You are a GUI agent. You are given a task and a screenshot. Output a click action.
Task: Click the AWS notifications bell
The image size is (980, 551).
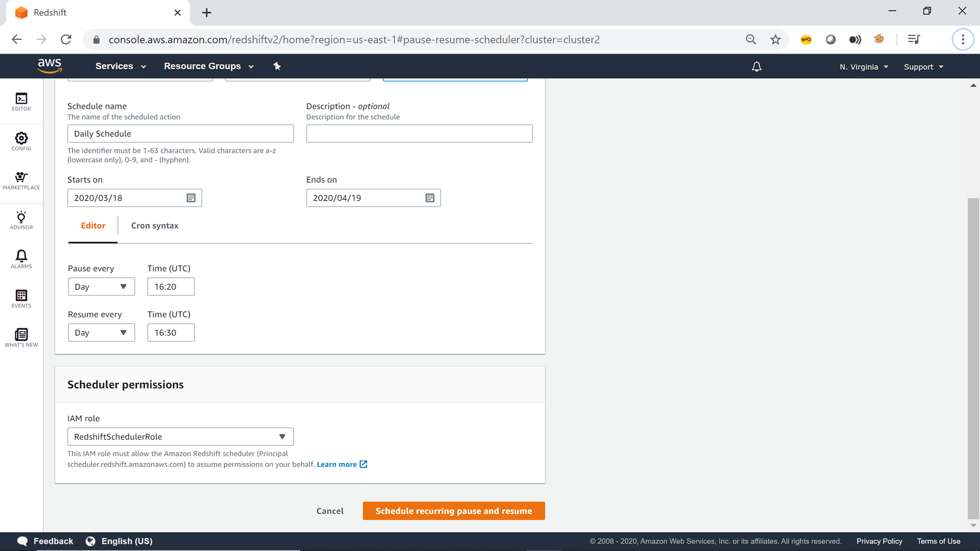click(757, 67)
